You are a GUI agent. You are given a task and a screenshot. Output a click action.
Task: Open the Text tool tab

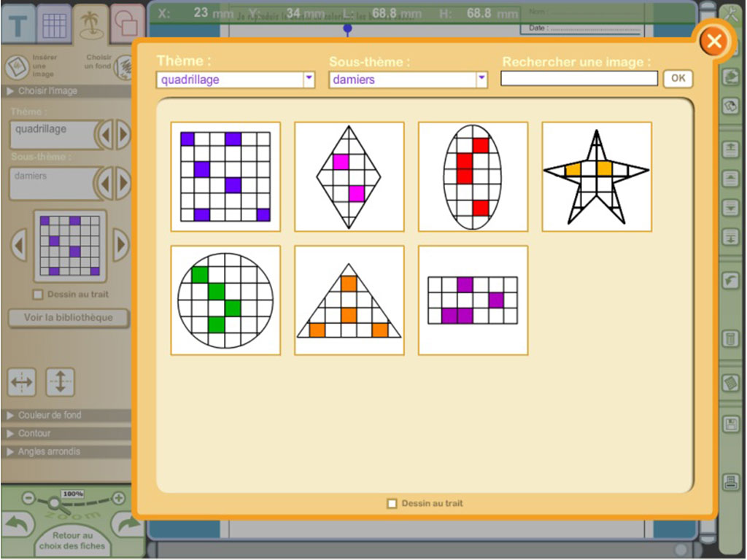click(x=20, y=24)
